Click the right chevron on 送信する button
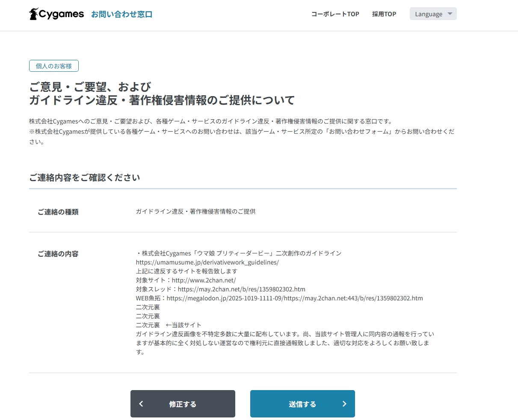The height and width of the screenshot is (420, 518). pos(344,404)
